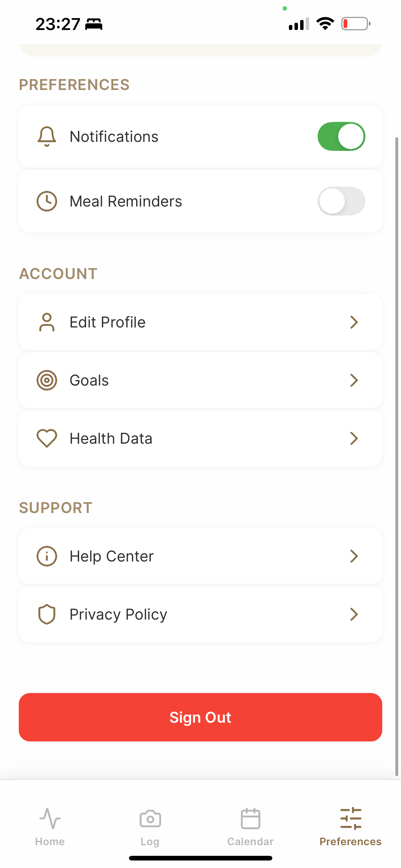The width and height of the screenshot is (401, 868).
Task: Tap the red Sign Out button
Action: pyautogui.click(x=200, y=717)
